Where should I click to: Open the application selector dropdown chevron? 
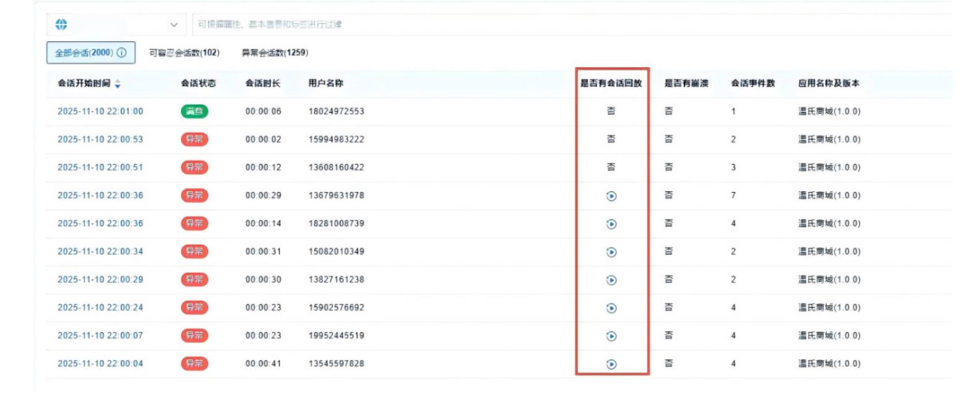coord(173,25)
